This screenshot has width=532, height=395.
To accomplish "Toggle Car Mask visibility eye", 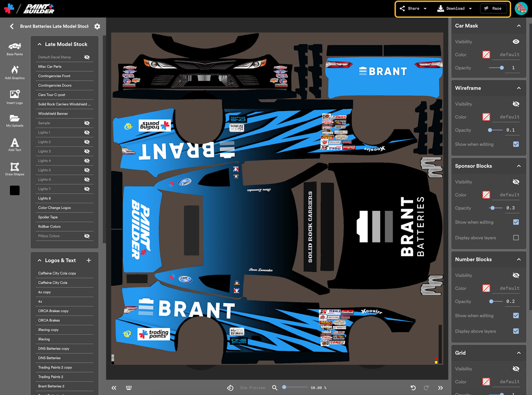I will coord(516,42).
